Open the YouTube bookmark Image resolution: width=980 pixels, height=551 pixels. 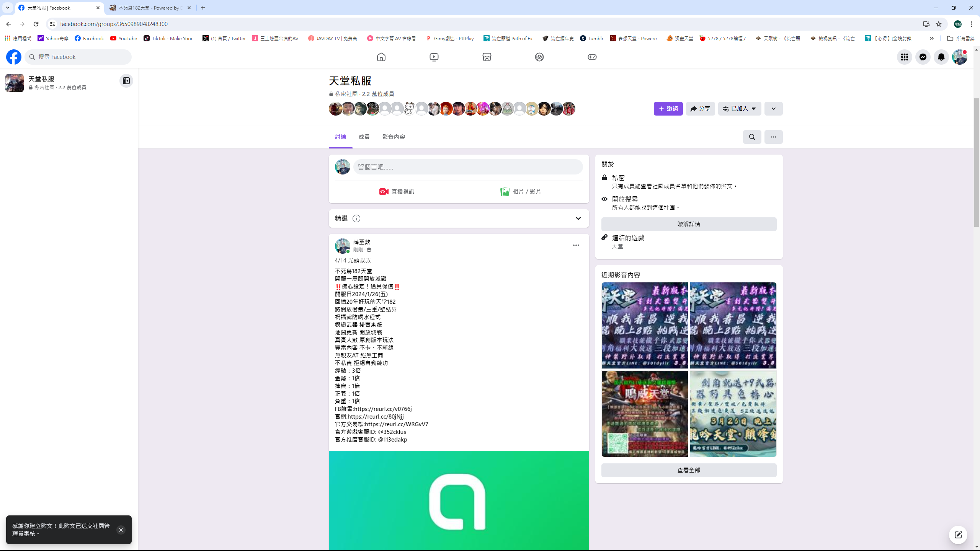click(123, 38)
